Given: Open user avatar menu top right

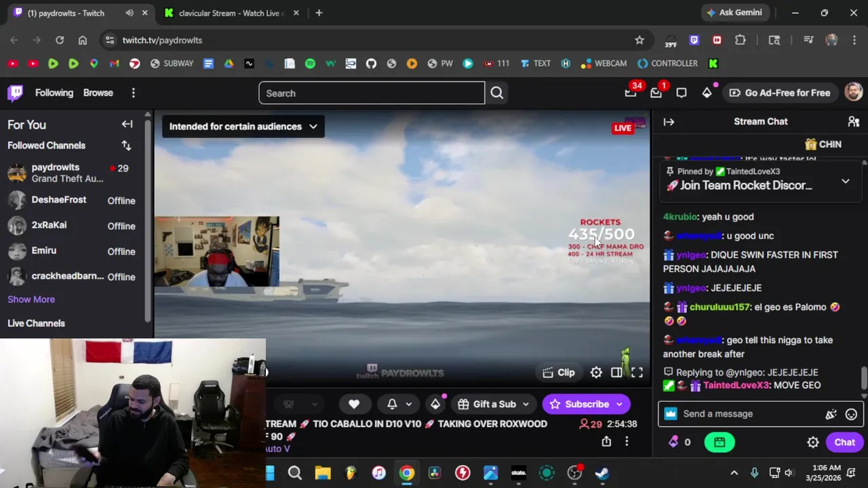Looking at the screenshot, I should point(853,92).
